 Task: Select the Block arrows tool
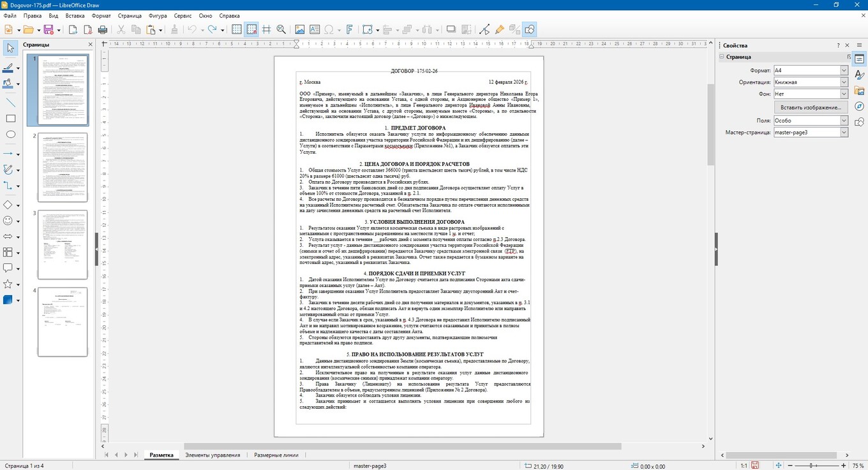(x=8, y=237)
